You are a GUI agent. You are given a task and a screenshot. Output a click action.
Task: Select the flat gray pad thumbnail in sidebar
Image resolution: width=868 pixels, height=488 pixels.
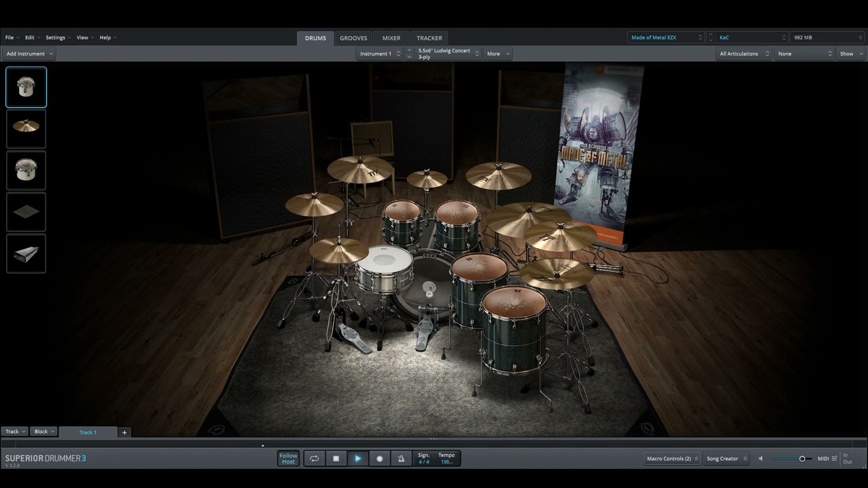pyautogui.click(x=26, y=211)
